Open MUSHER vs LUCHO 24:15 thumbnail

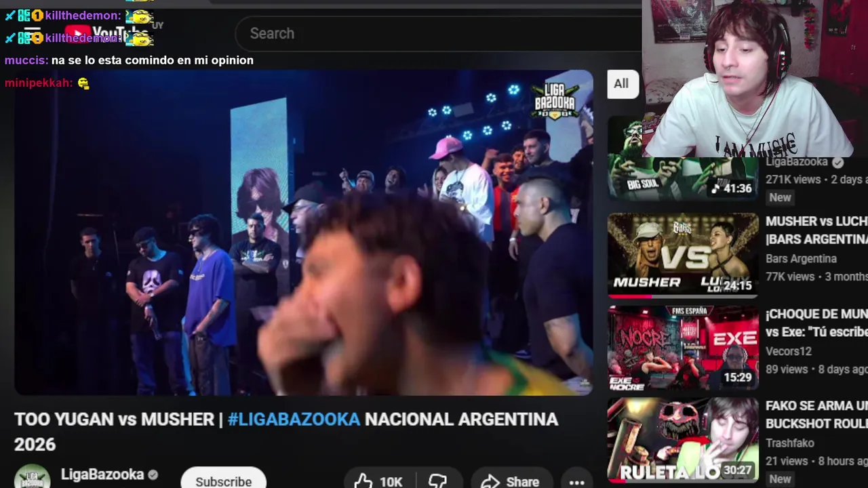683,256
